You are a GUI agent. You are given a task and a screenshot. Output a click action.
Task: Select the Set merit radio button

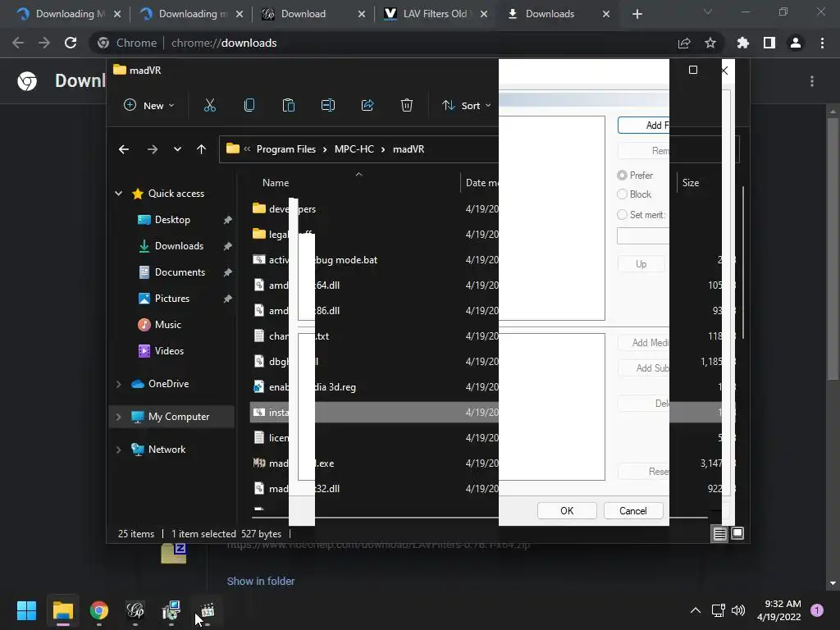tap(622, 214)
